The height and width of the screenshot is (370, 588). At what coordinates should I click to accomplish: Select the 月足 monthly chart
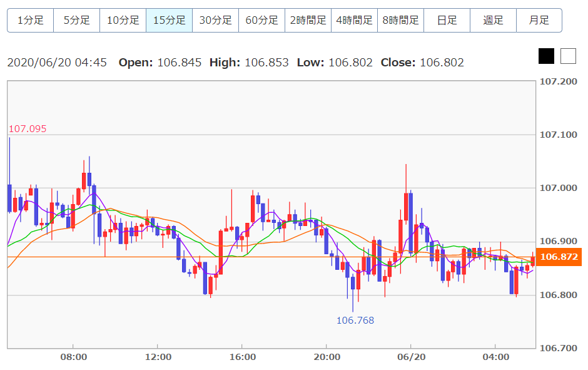[x=539, y=20]
